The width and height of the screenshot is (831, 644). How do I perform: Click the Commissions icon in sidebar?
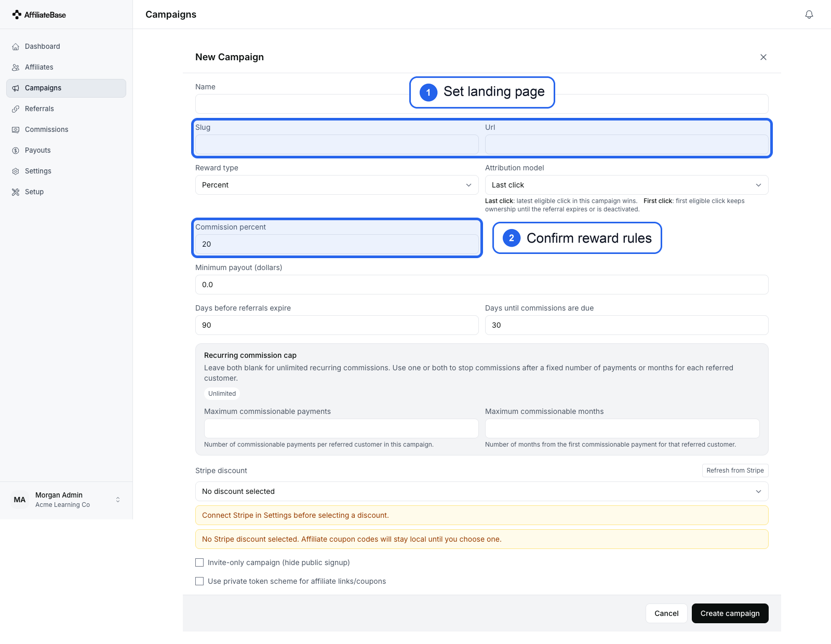click(x=16, y=130)
